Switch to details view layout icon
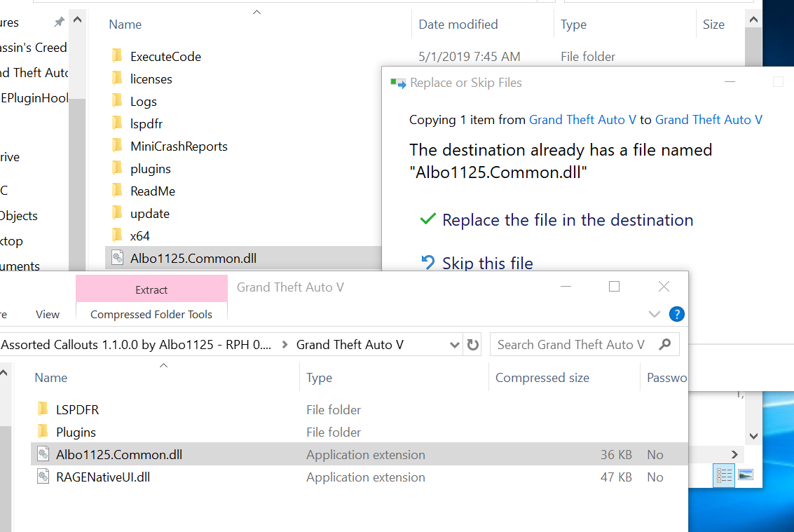Image resolution: width=794 pixels, height=532 pixels. click(724, 476)
